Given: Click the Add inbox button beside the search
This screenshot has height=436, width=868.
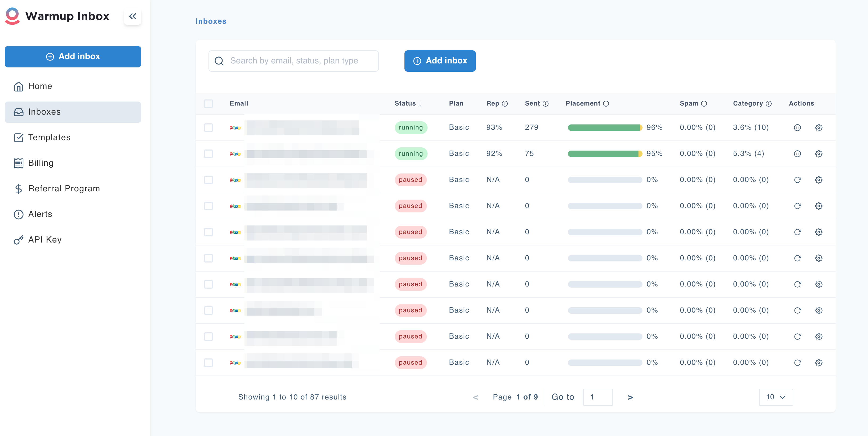Looking at the screenshot, I should (x=440, y=61).
